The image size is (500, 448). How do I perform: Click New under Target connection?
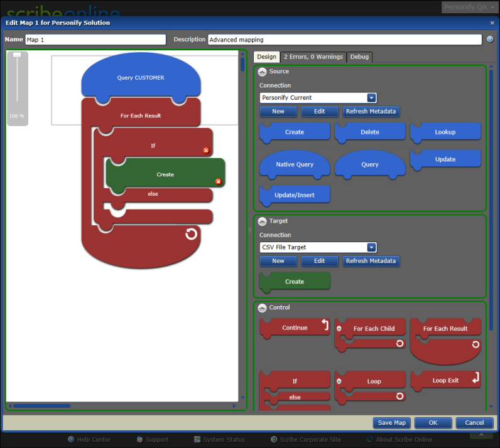coord(278,260)
